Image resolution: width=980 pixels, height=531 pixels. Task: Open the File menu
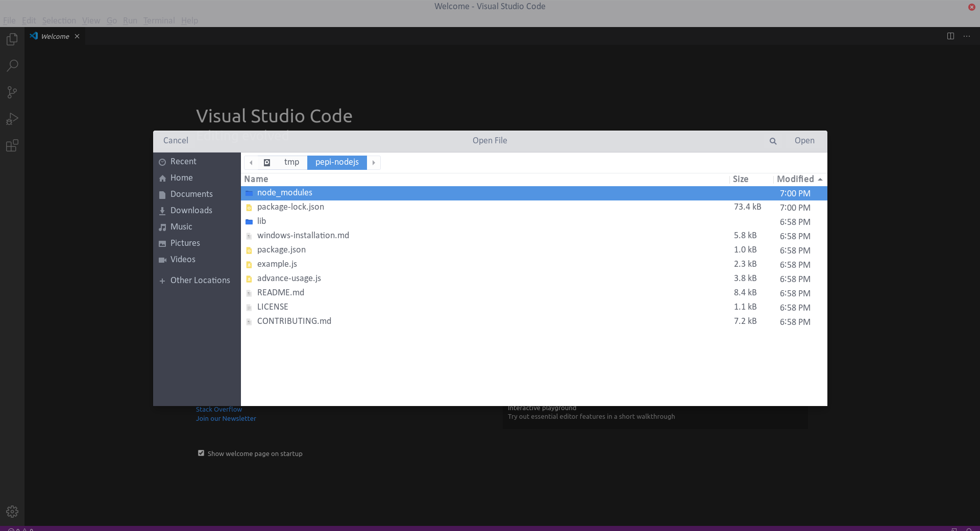[x=9, y=20]
